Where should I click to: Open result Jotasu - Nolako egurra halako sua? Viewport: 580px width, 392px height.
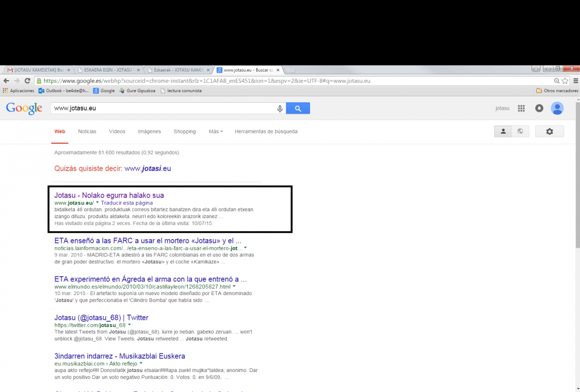pyautogui.click(x=109, y=195)
